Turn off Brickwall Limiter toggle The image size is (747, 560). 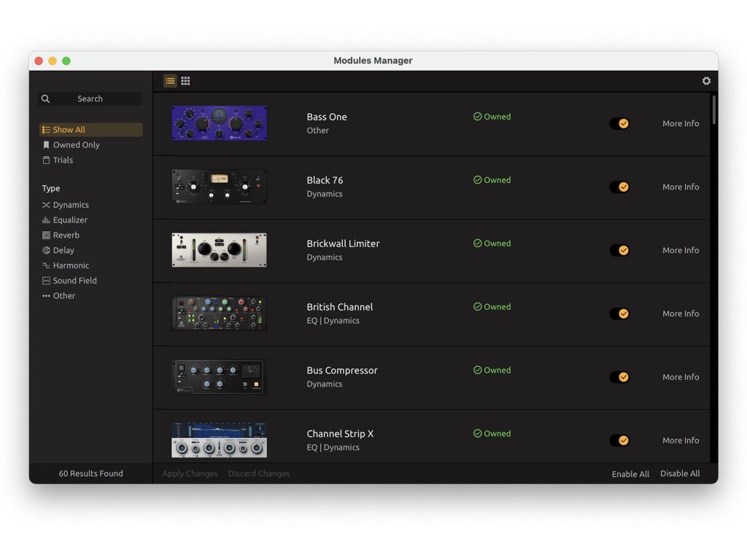[x=619, y=251]
